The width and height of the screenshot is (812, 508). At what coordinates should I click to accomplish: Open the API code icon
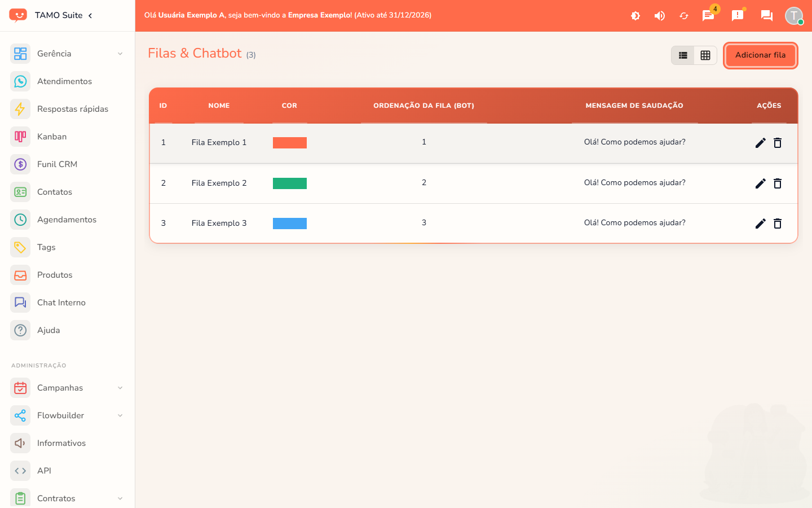pyautogui.click(x=20, y=471)
